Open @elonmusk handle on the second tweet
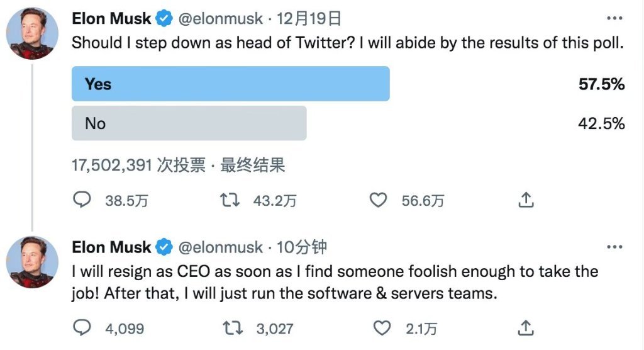 tap(221, 247)
